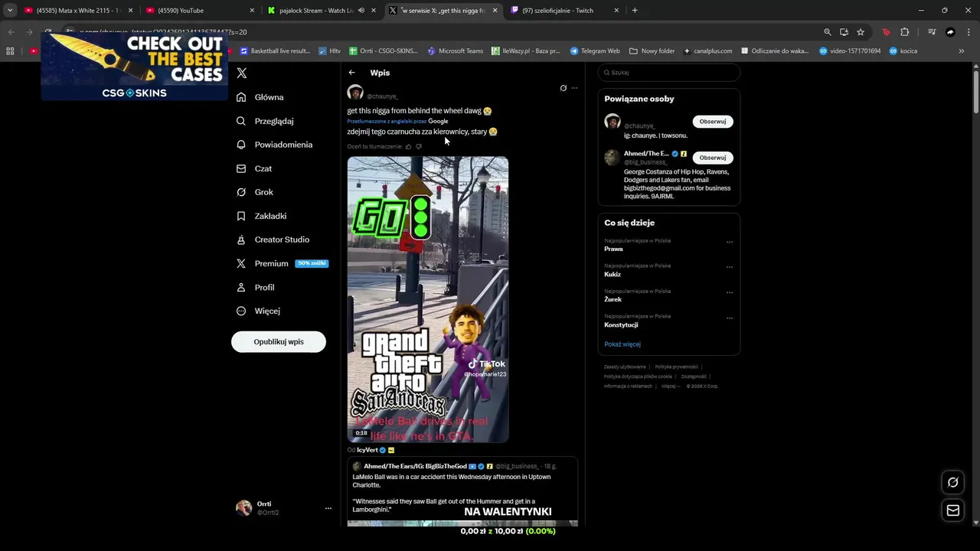The image size is (980, 551).
Task: Open Profil page
Action: point(255,287)
